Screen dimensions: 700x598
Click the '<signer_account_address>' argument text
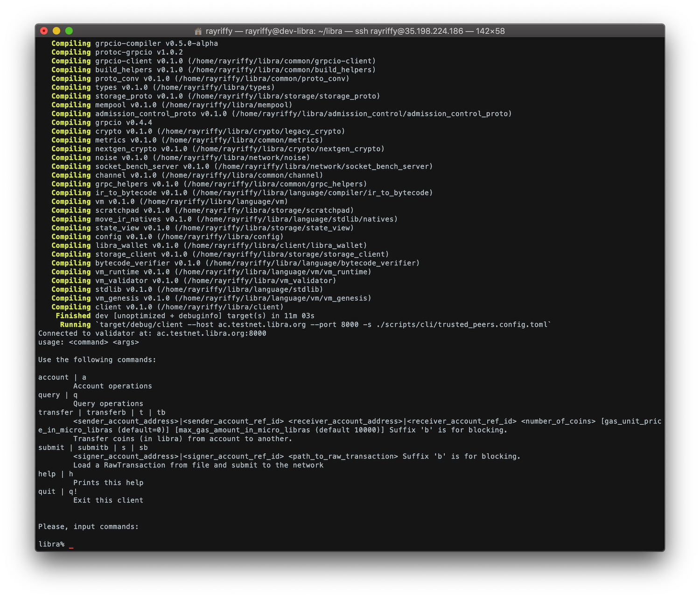click(x=126, y=457)
